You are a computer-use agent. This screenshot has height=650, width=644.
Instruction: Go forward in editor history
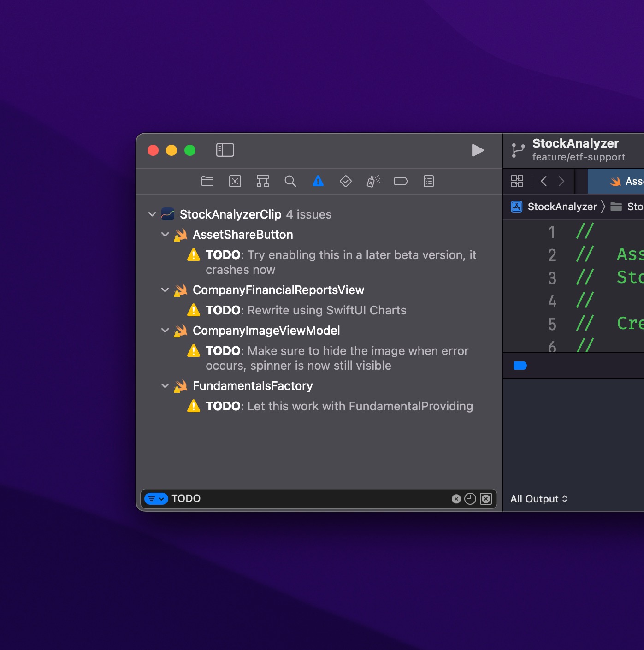pos(561,181)
